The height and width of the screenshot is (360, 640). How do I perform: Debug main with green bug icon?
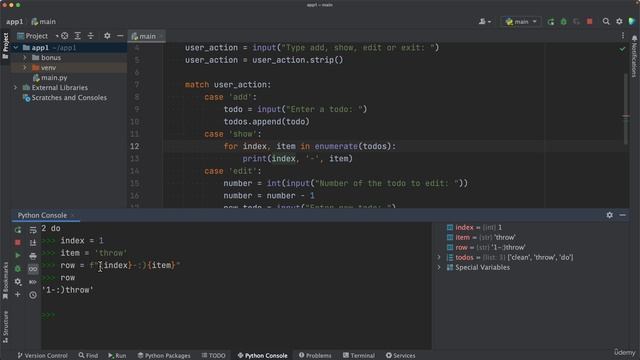click(564, 22)
